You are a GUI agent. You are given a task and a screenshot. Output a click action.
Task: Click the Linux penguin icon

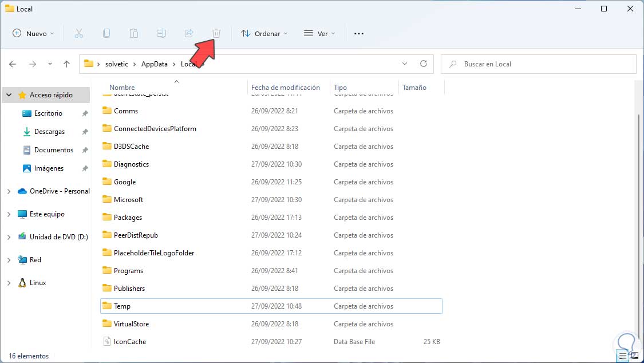pos(22,282)
